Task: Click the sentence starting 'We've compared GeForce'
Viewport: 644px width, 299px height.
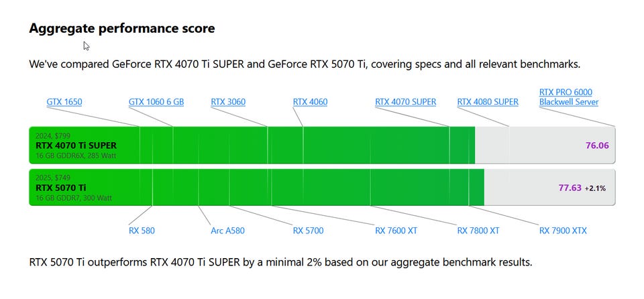Action: pos(305,64)
